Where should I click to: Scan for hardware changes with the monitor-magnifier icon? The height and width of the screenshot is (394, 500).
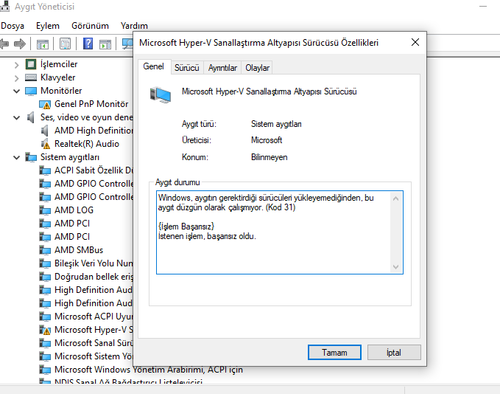127,44
